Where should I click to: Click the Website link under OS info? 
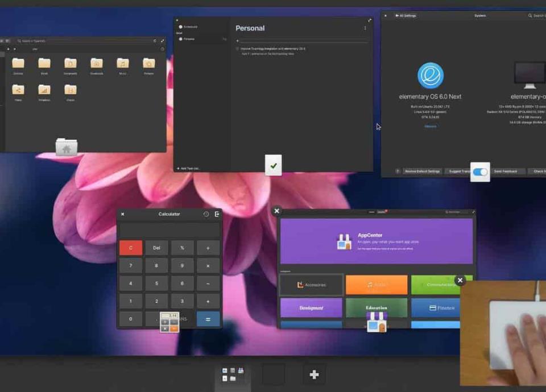coord(430,126)
